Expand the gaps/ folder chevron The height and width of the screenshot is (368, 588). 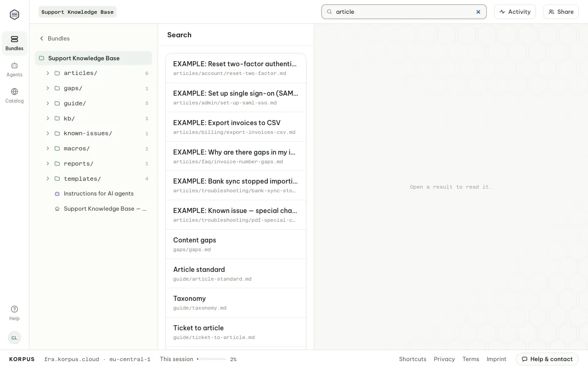48,88
